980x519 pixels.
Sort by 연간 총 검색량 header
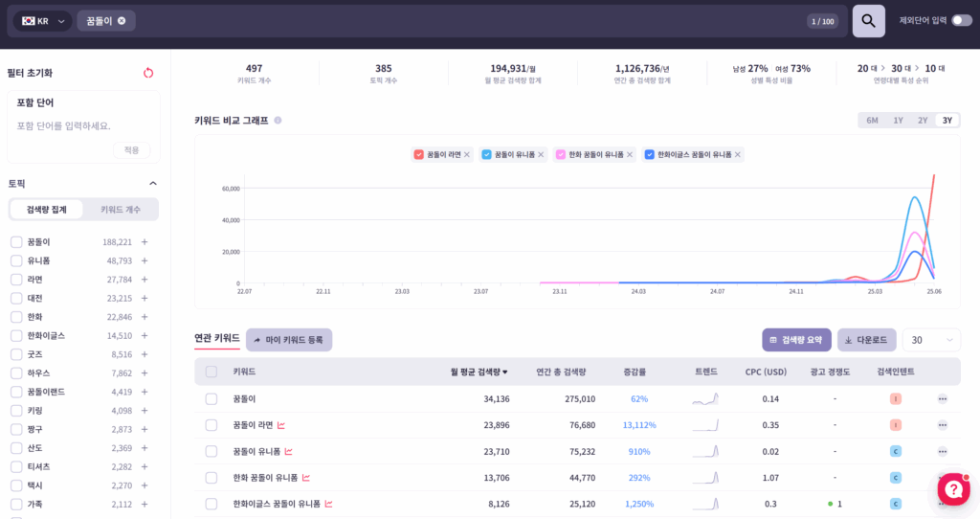click(x=561, y=372)
